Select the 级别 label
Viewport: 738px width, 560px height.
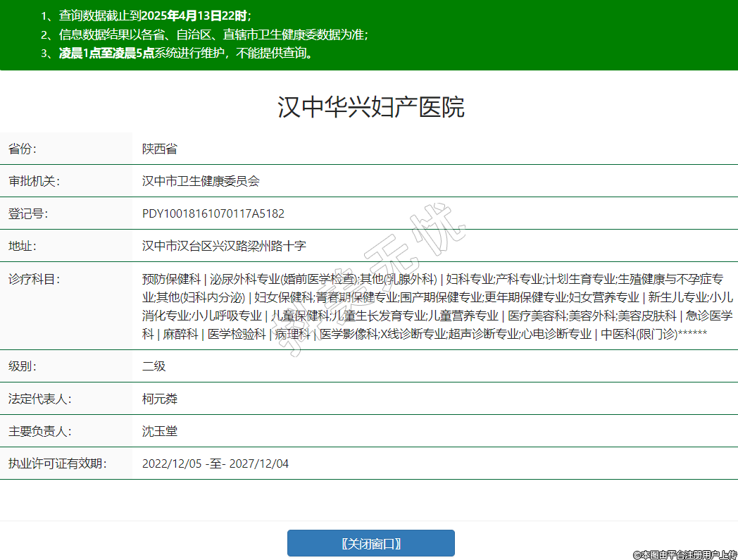tap(23, 366)
